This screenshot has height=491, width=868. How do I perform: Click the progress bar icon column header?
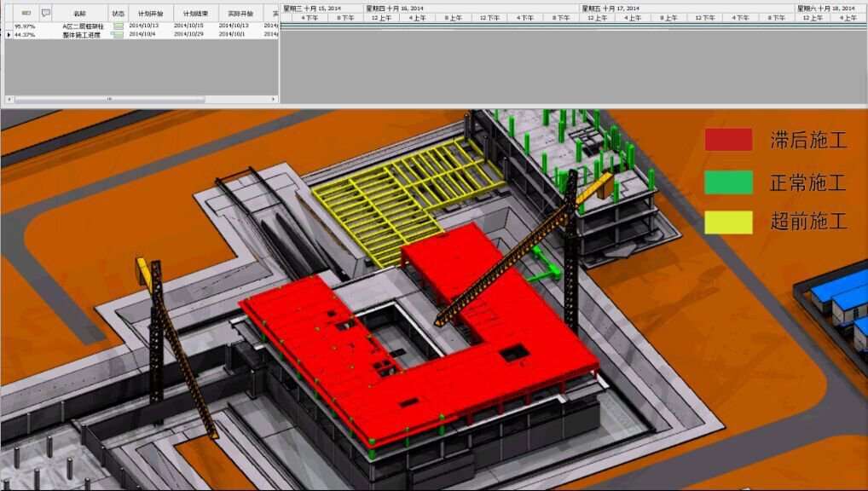click(26, 13)
